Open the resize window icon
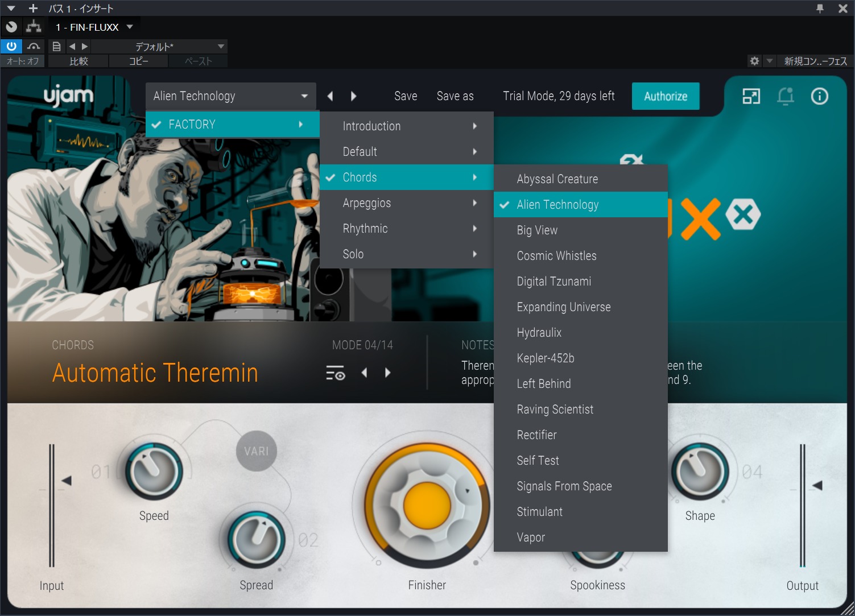This screenshot has width=855, height=616. (751, 96)
